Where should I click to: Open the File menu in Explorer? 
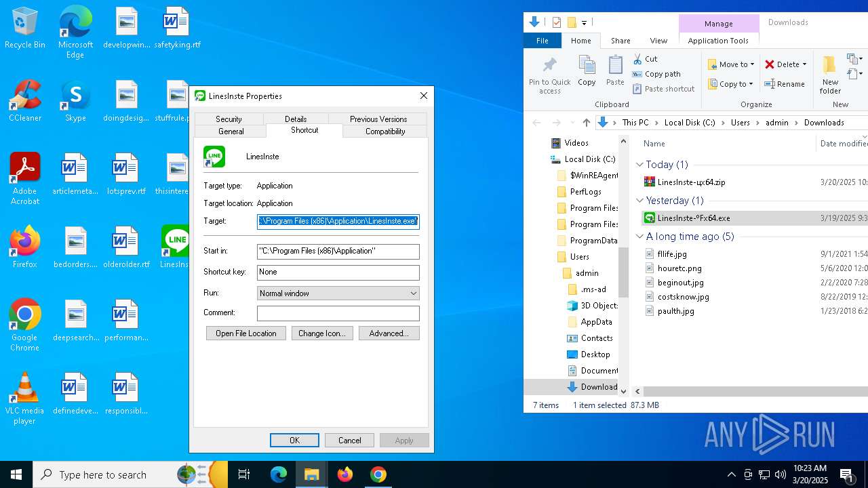[542, 41]
